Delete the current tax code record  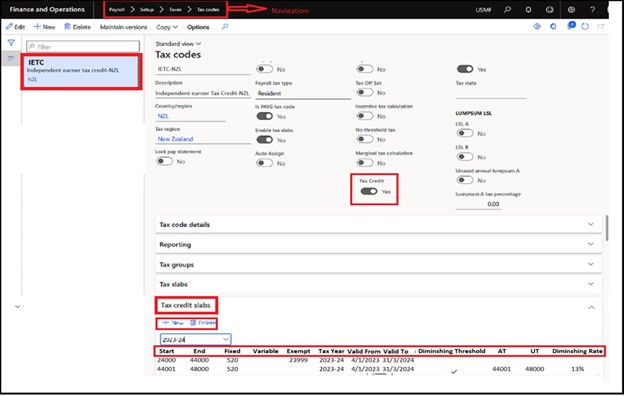(x=77, y=27)
